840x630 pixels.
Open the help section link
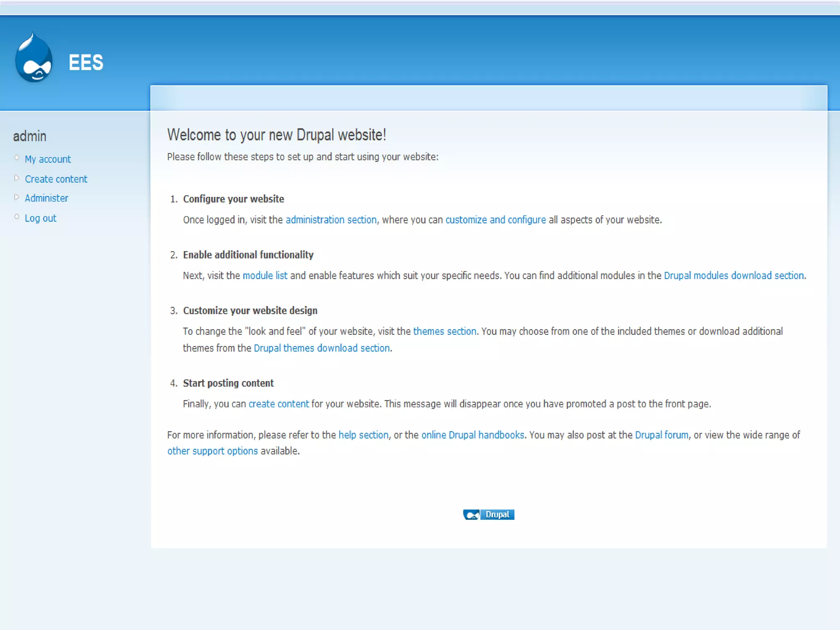(363, 435)
